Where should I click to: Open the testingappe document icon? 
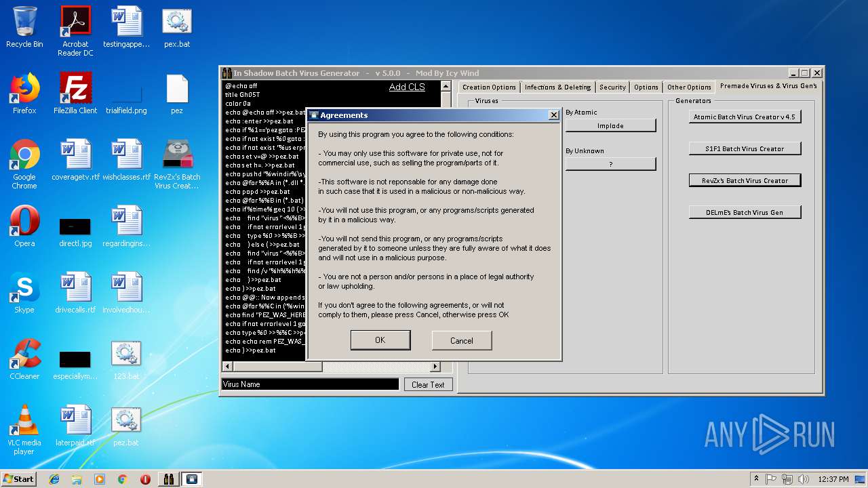126,27
